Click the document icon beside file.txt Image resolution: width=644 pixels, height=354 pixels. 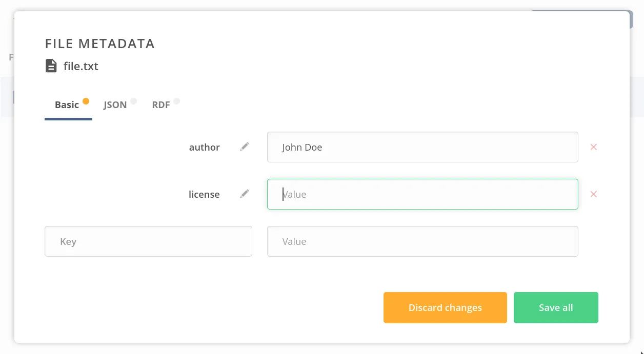(x=51, y=66)
